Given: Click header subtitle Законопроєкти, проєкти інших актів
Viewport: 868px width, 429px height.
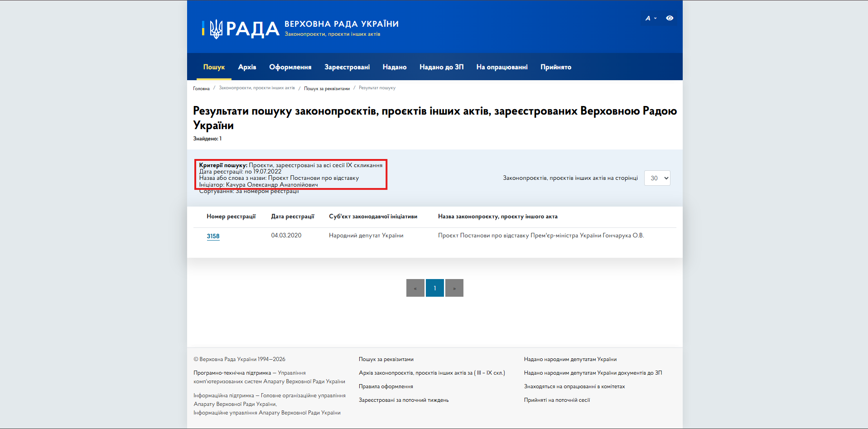Looking at the screenshot, I should click(x=333, y=34).
